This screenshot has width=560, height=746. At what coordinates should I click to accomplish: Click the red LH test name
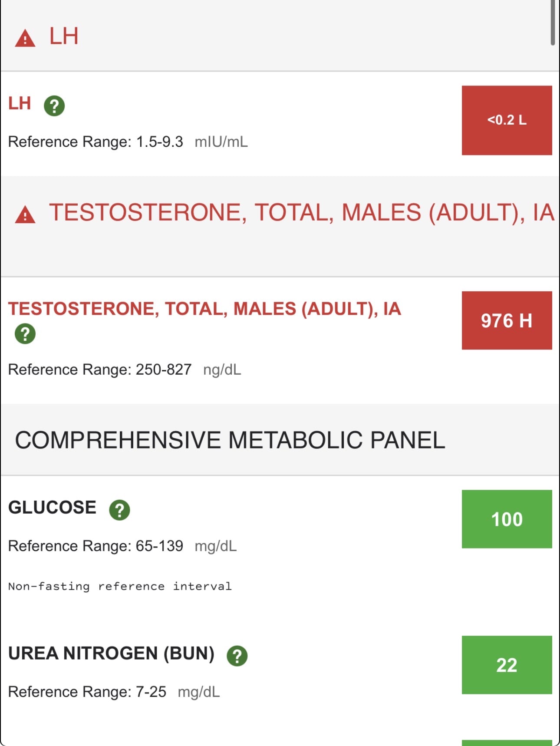20,104
